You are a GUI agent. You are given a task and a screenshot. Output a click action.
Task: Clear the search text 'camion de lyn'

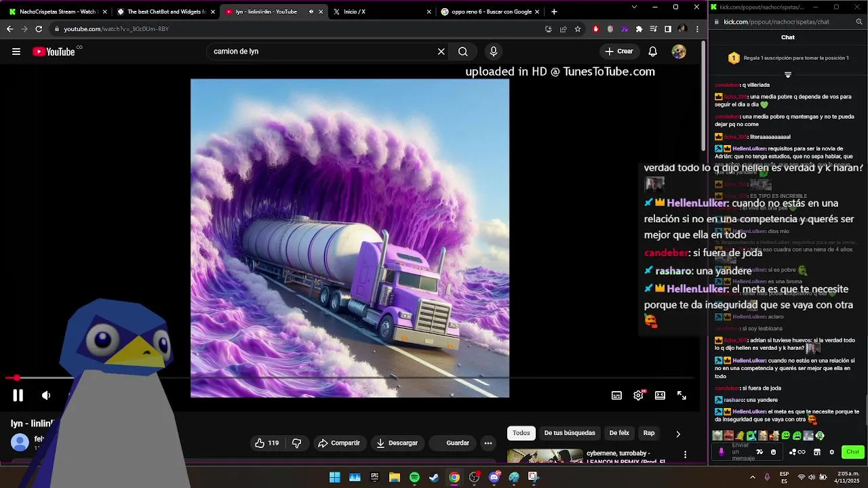pyautogui.click(x=441, y=52)
